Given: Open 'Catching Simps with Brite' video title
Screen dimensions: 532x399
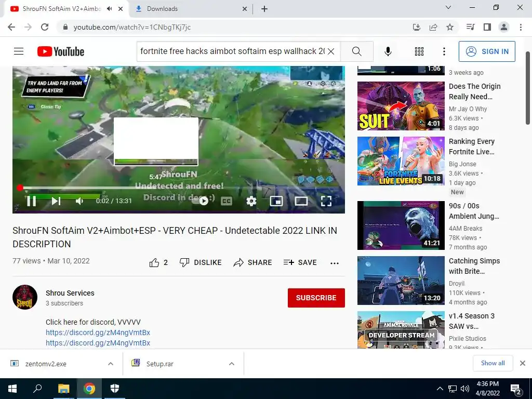Looking at the screenshot, I should [x=474, y=266].
